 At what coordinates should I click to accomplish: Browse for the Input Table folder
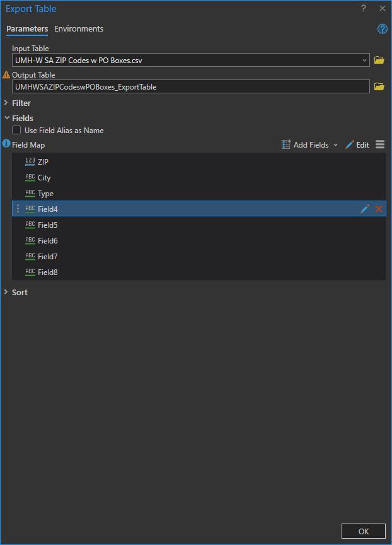click(379, 61)
